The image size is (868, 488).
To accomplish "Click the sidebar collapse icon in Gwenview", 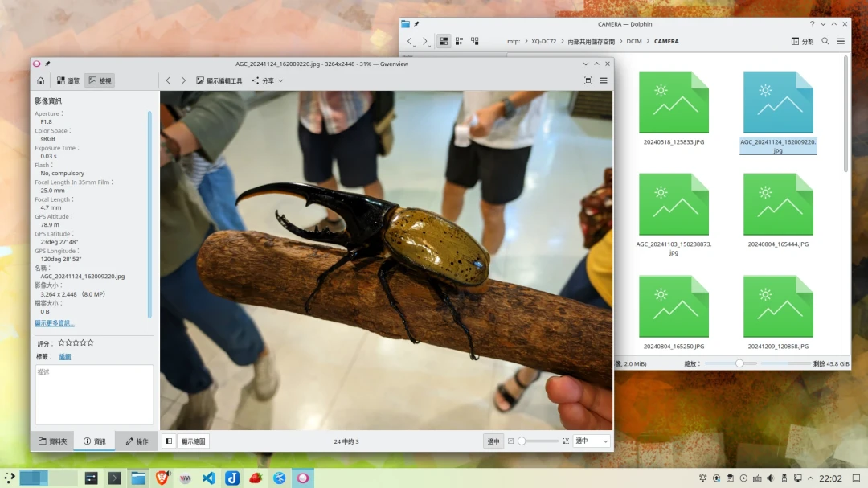I will coord(168,441).
